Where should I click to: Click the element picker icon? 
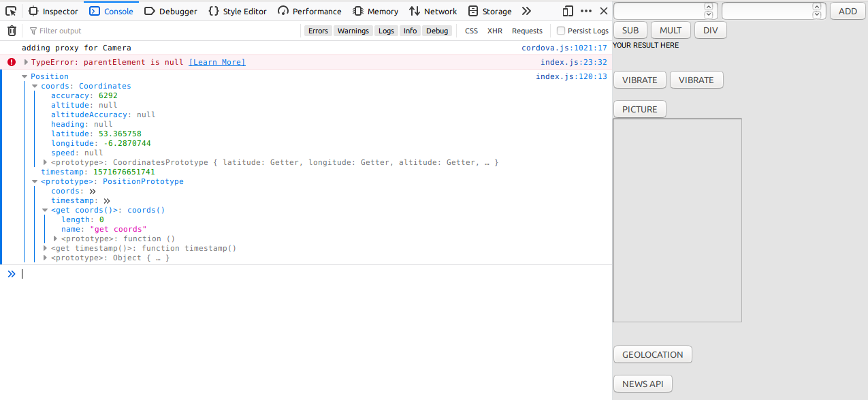[x=11, y=11]
